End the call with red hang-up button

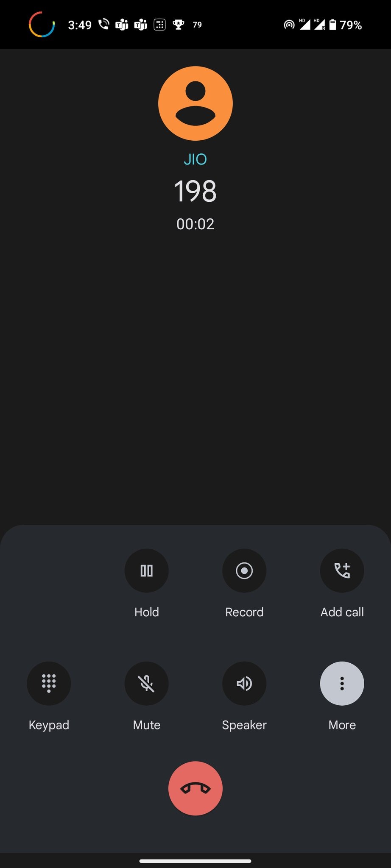pos(195,788)
